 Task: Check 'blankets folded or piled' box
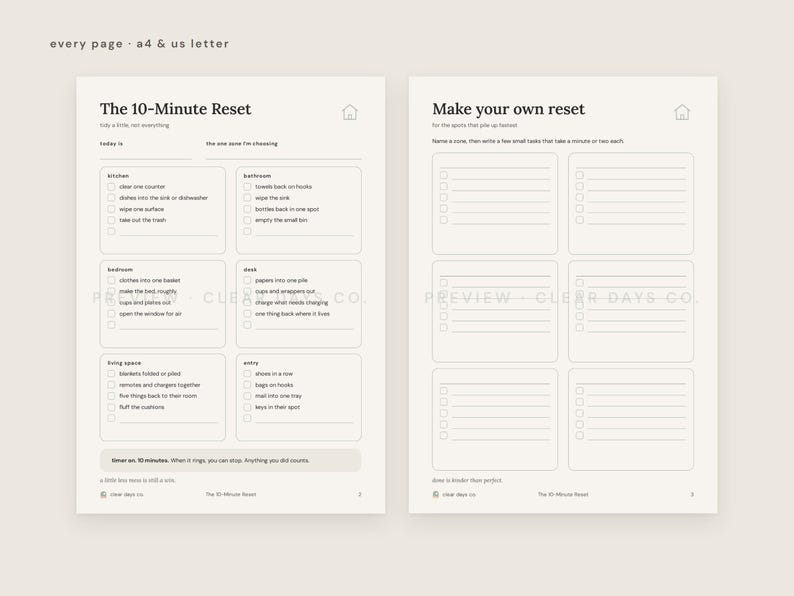(x=111, y=373)
